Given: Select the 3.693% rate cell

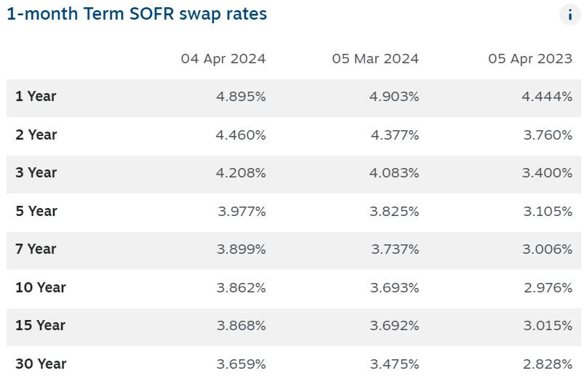Looking at the screenshot, I should (394, 287).
